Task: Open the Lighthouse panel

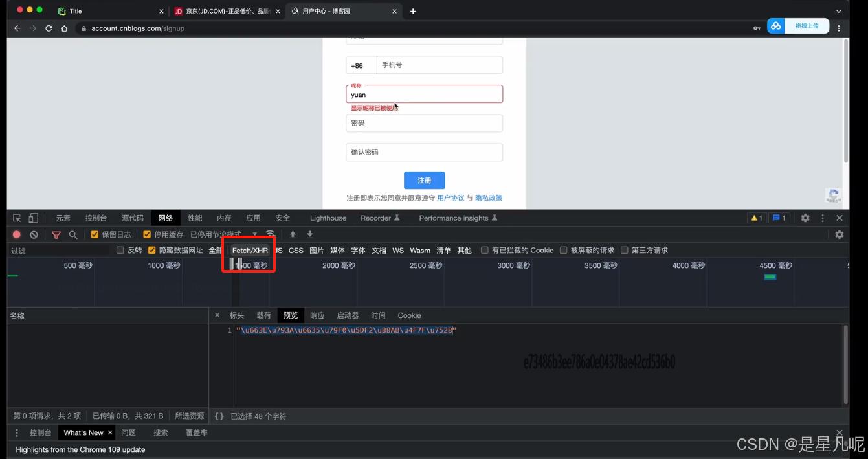Action: pyautogui.click(x=328, y=218)
